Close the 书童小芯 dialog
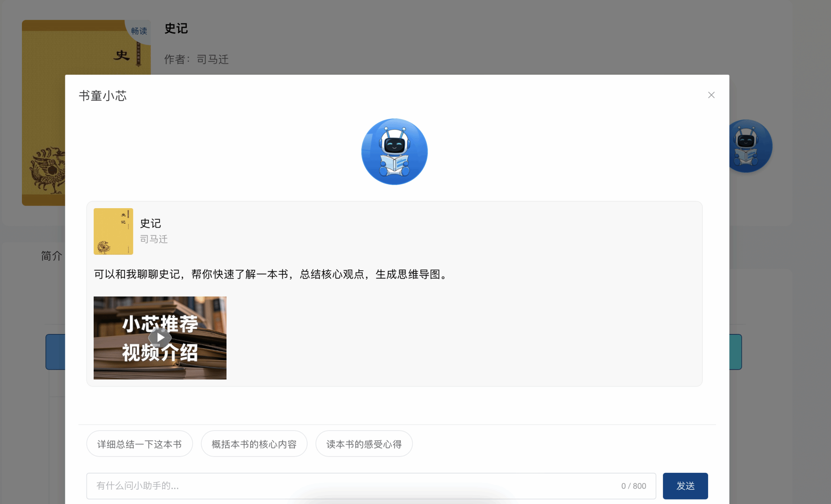Image resolution: width=831 pixels, height=504 pixels. [x=711, y=95]
